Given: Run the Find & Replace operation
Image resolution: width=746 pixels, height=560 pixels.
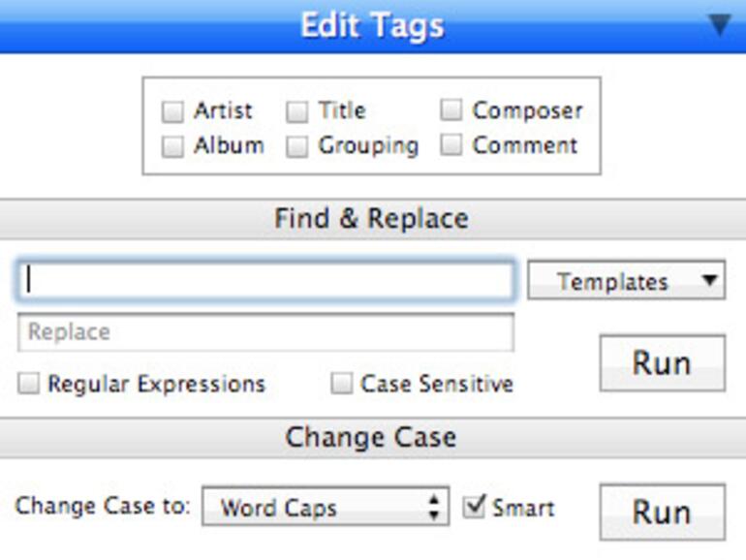Looking at the screenshot, I should click(662, 363).
